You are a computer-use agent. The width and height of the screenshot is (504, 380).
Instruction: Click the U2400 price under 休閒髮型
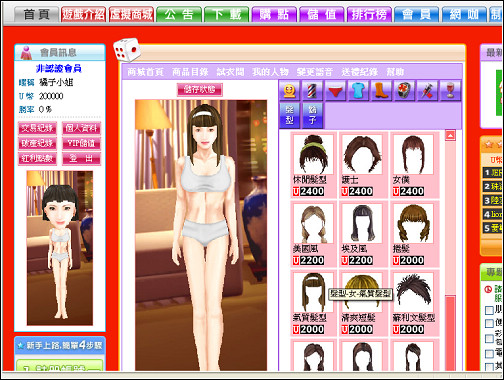click(308, 191)
